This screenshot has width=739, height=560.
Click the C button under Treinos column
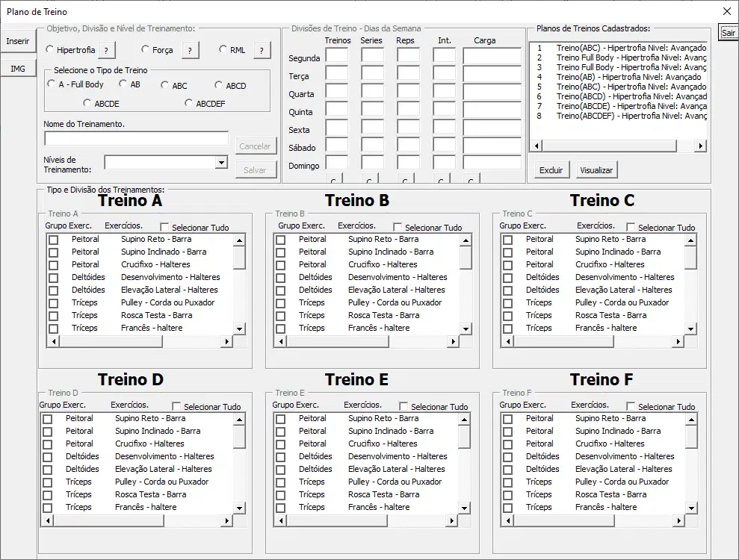(x=334, y=179)
